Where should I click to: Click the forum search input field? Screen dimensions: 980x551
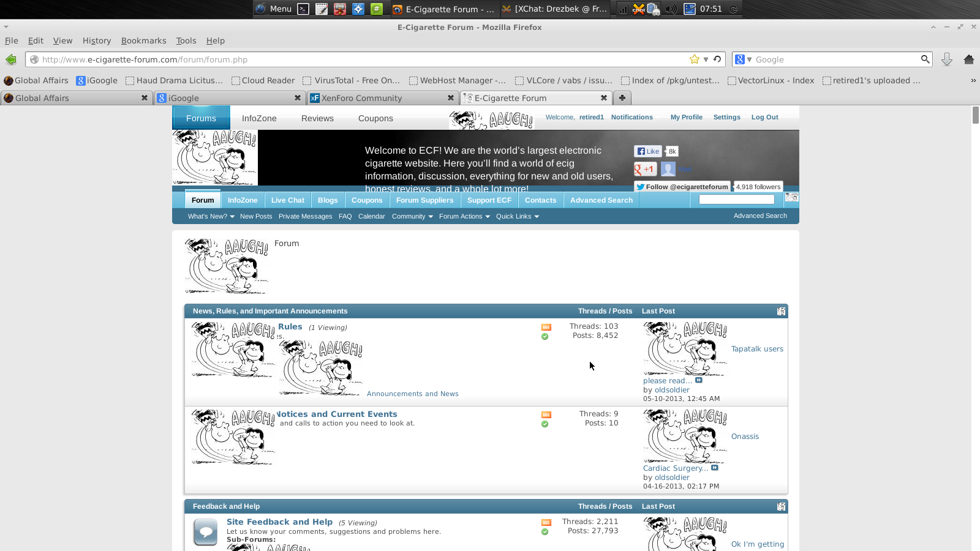coord(737,199)
